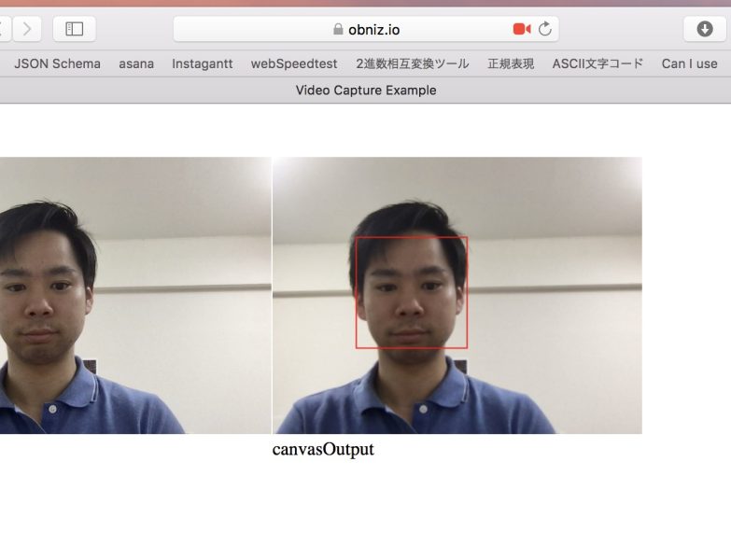Click the forward navigation arrow
The width and height of the screenshot is (731, 560).
point(27,29)
